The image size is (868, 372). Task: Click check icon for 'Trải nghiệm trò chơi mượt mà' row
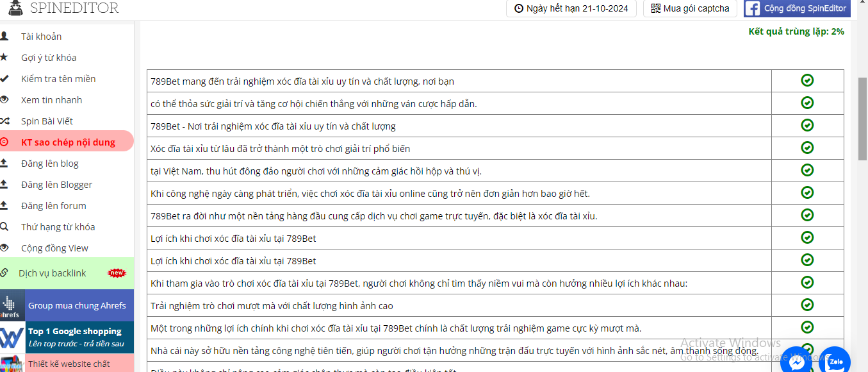[x=807, y=305]
